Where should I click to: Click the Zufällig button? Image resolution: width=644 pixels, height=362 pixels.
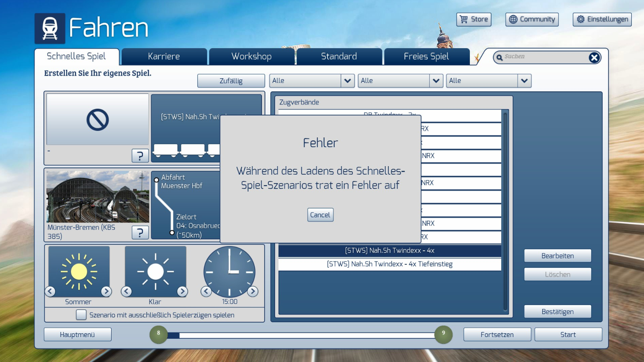[231, 81]
